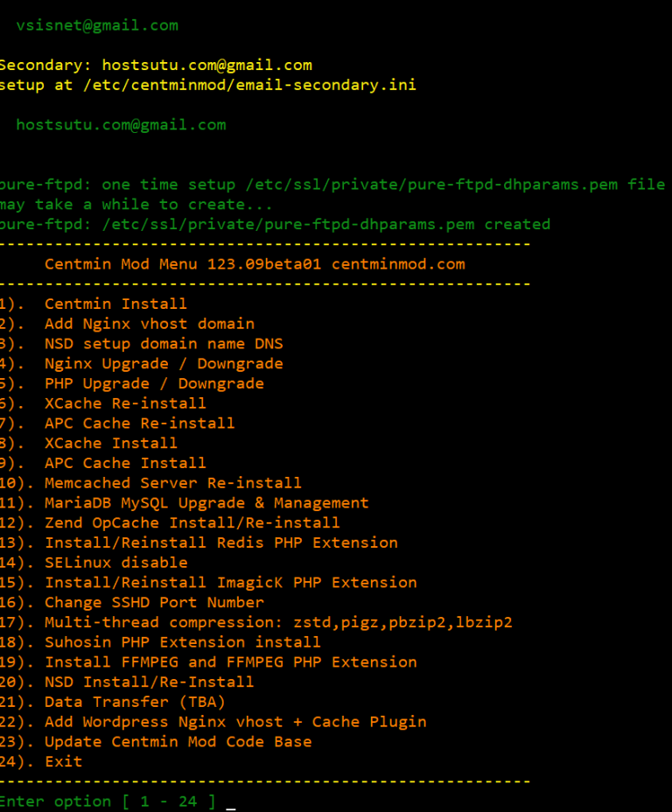Screen dimensions: 672x812
Task: Click Install/Reinstall Redis PHP Extension
Action: (221, 542)
